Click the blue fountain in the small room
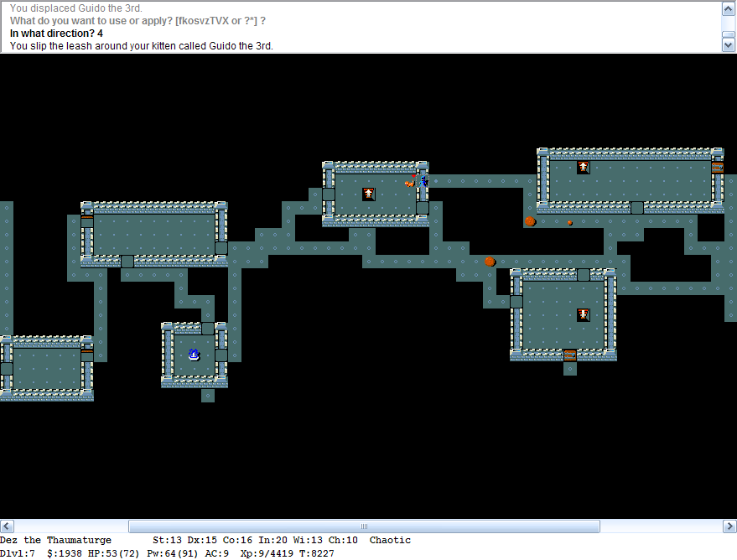Viewport: 737px width, 560px height. pyautogui.click(x=195, y=355)
